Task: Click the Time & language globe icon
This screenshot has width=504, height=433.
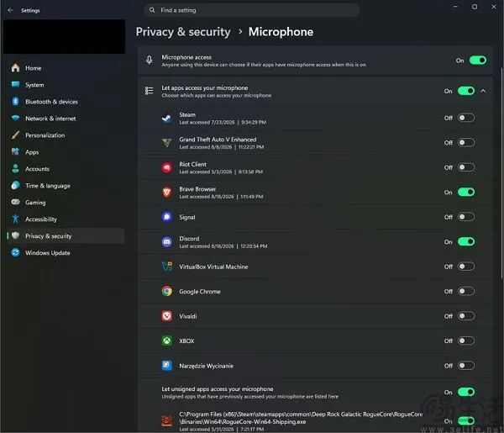Action: tap(15, 185)
